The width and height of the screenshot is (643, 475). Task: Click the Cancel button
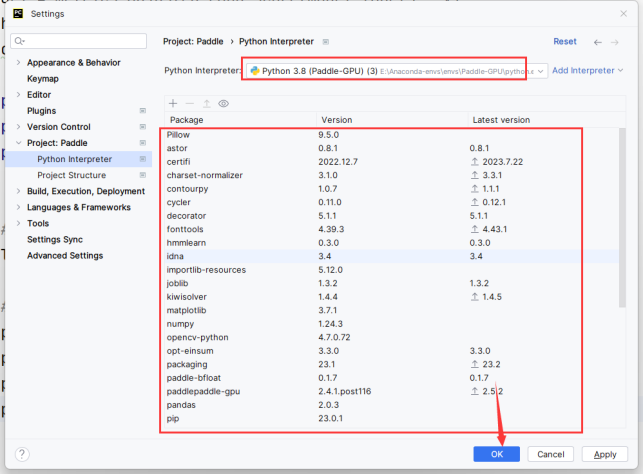click(551, 454)
